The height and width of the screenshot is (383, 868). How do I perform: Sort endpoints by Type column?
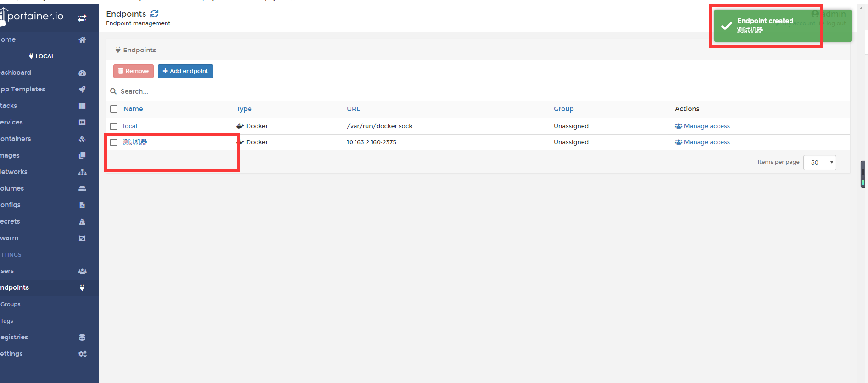click(x=244, y=109)
